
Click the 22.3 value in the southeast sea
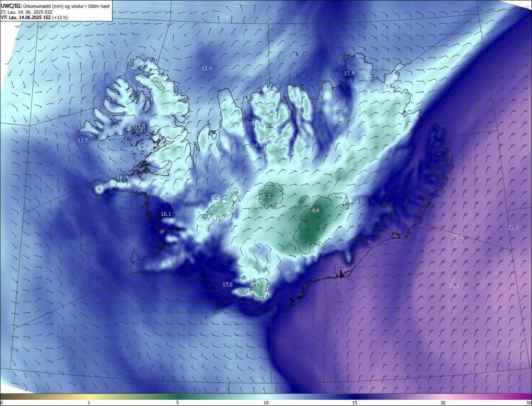[513, 227]
